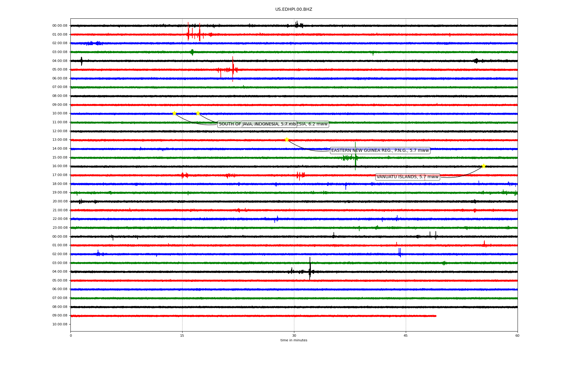Image resolution: width=588 pixels, height=368 pixels.
Task: Click the 11:00:08 row time label
Action: point(60,122)
